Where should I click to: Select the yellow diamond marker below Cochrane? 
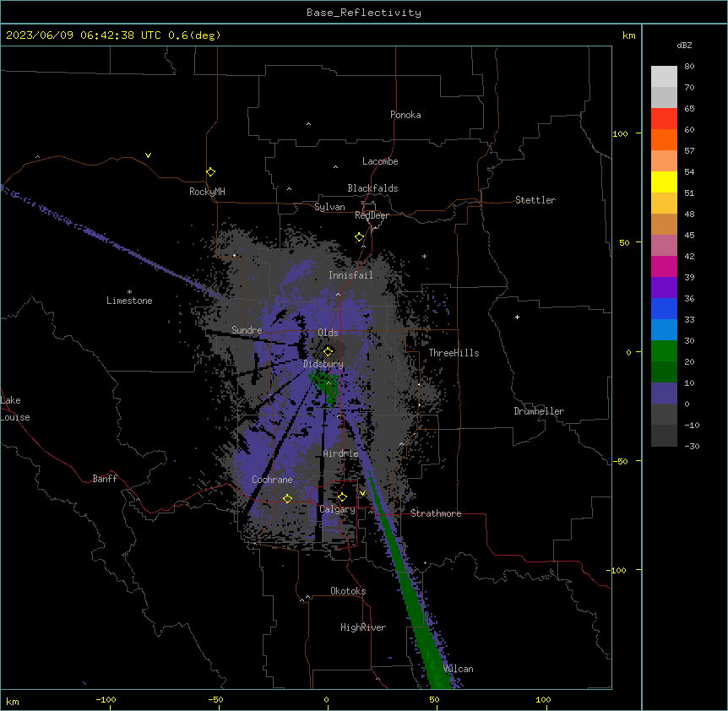coord(287,498)
